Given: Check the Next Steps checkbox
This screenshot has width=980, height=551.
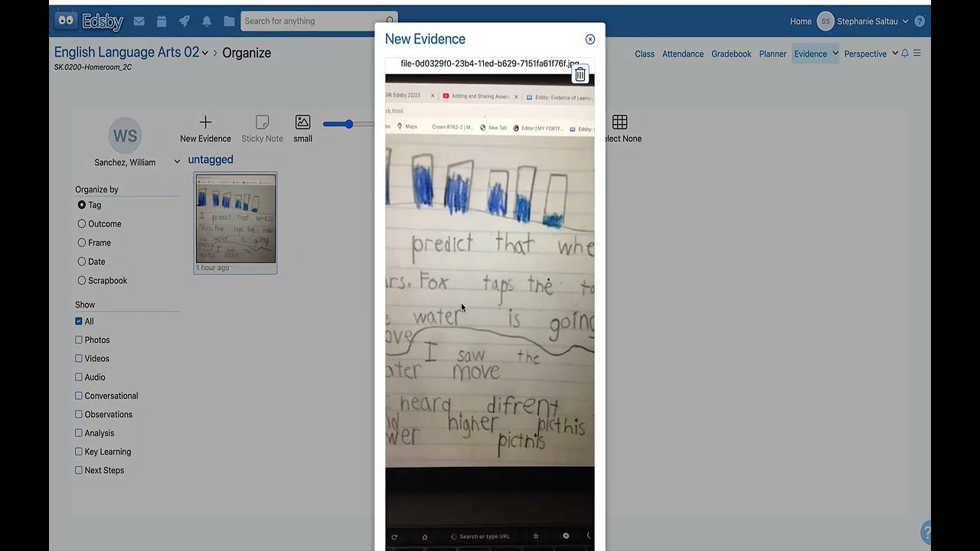Looking at the screenshot, I should [79, 470].
